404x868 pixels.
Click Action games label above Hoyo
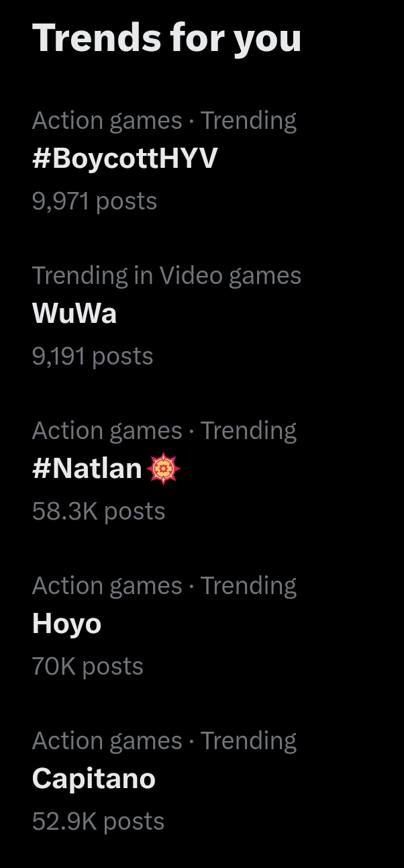tap(107, 586)
